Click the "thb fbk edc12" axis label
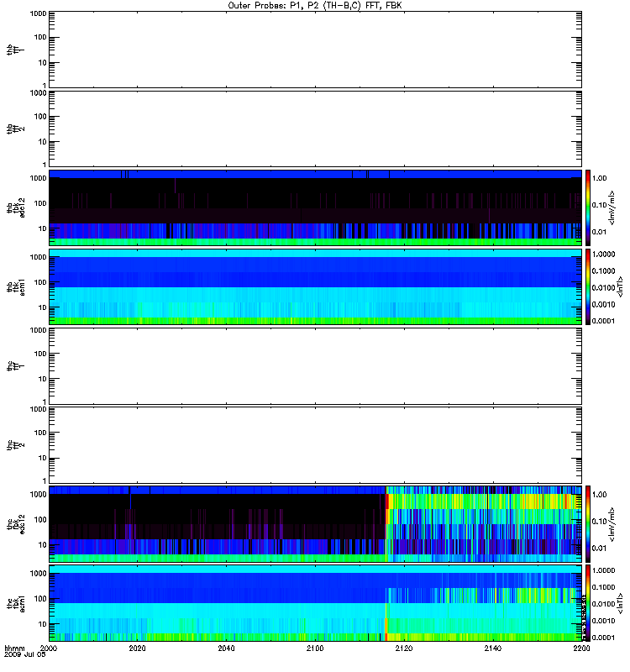The image size is (630, 672). tap(15, 207)
